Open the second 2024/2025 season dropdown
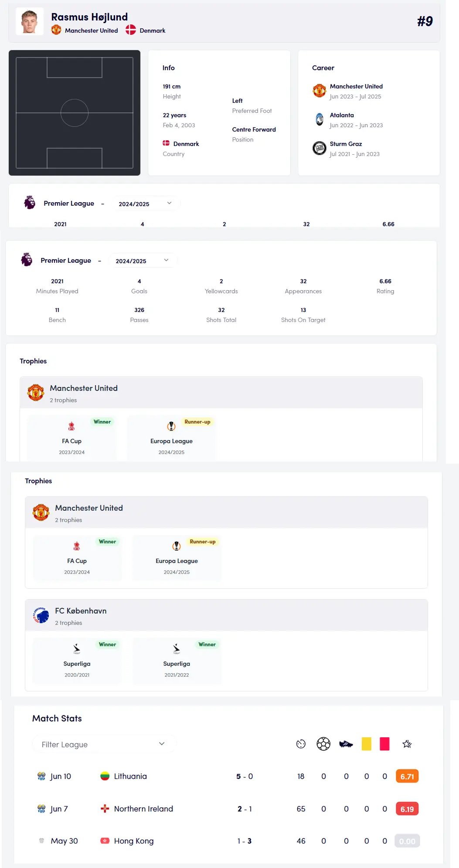The height and width of the screenshot is (868, 459). click(x=143, y=261)
